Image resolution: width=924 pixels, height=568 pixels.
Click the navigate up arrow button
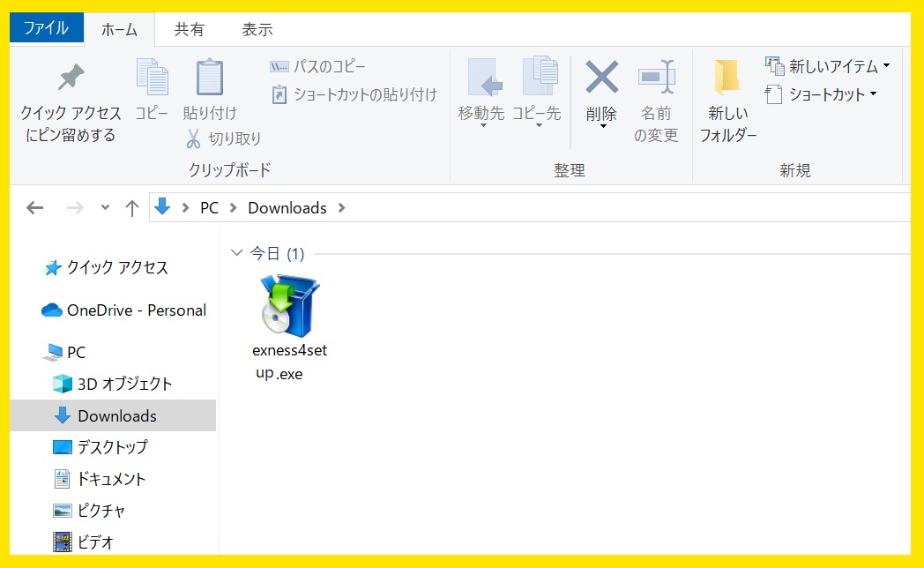tap(131, 207)
